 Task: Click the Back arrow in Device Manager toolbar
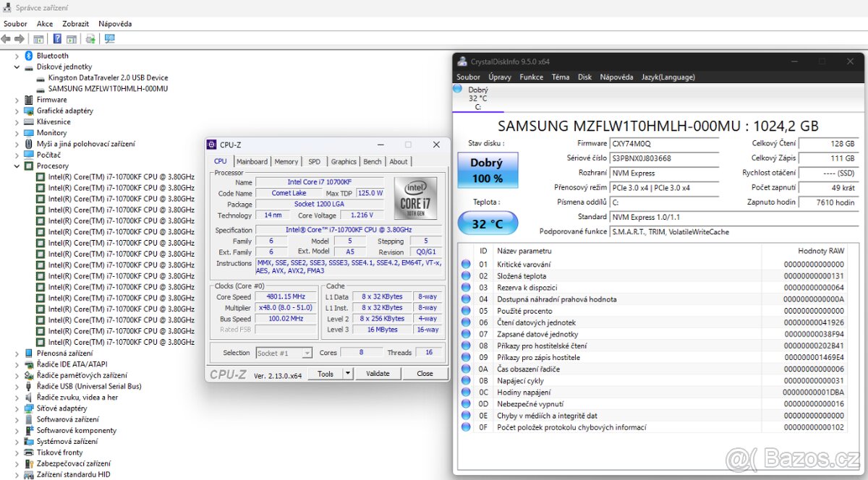(6, 38)
